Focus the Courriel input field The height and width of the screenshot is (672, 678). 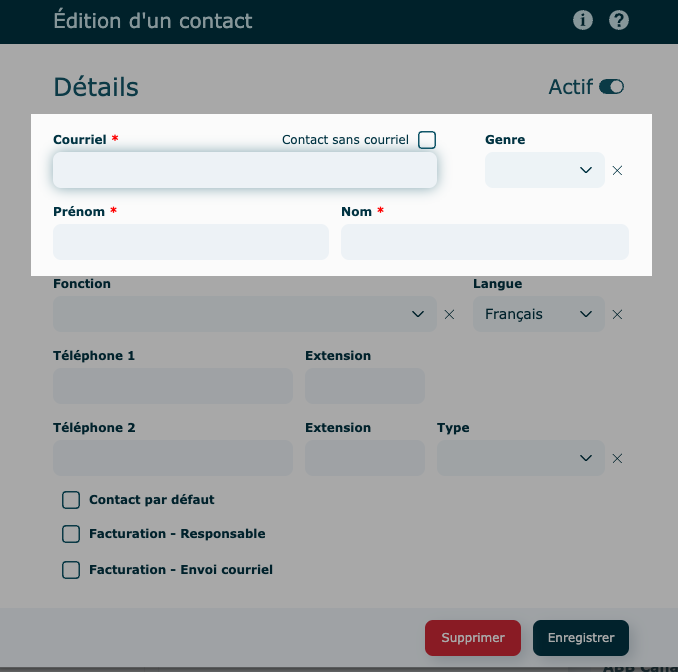click(x=245, y=170)
